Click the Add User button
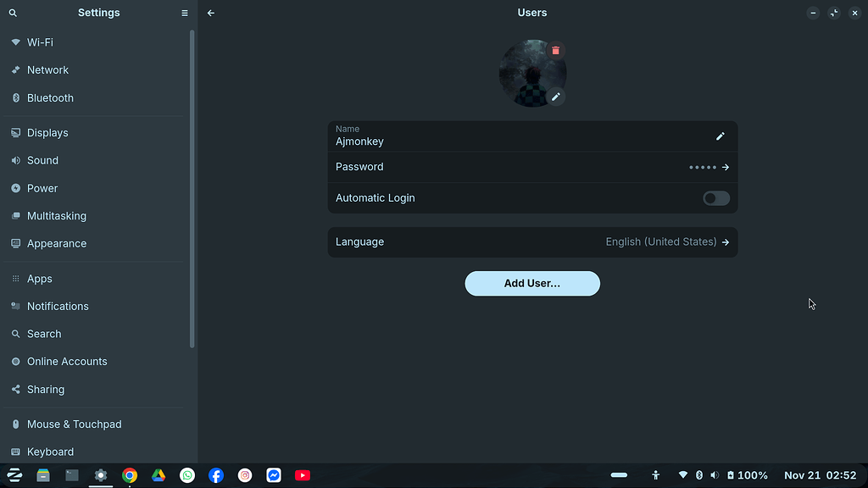This screenshot has width=868, height=488. pos(532,284)
